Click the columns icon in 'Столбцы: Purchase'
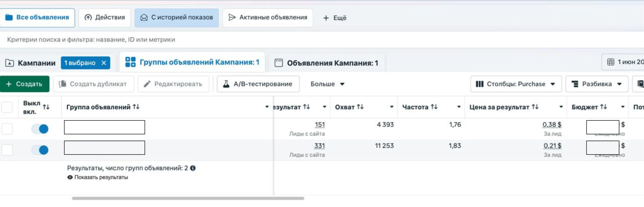The height and width of the screenshot is (207, 644). (x=480, y=84)
